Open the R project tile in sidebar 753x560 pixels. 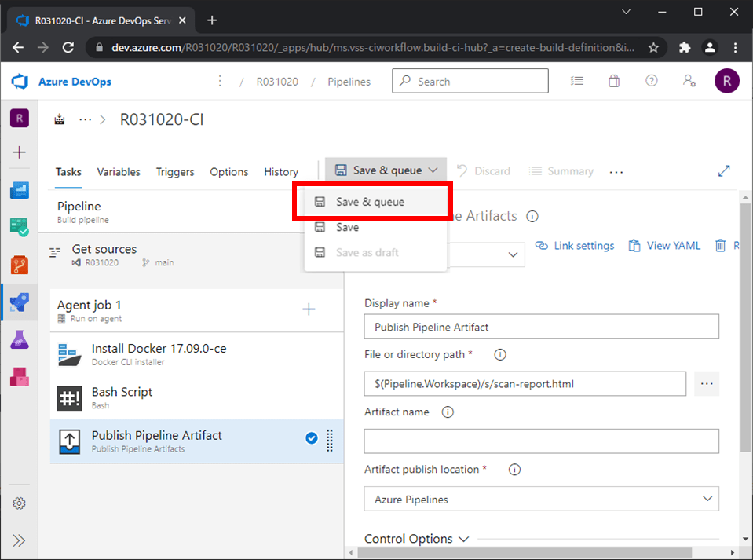[x=19, y=118]
